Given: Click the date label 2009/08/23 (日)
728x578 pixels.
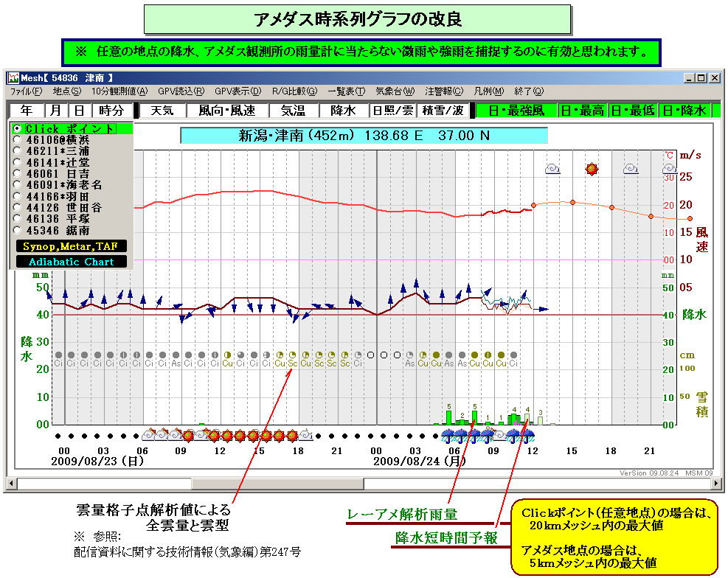Looking at the screenshot, I should click(x=97, y=461).
